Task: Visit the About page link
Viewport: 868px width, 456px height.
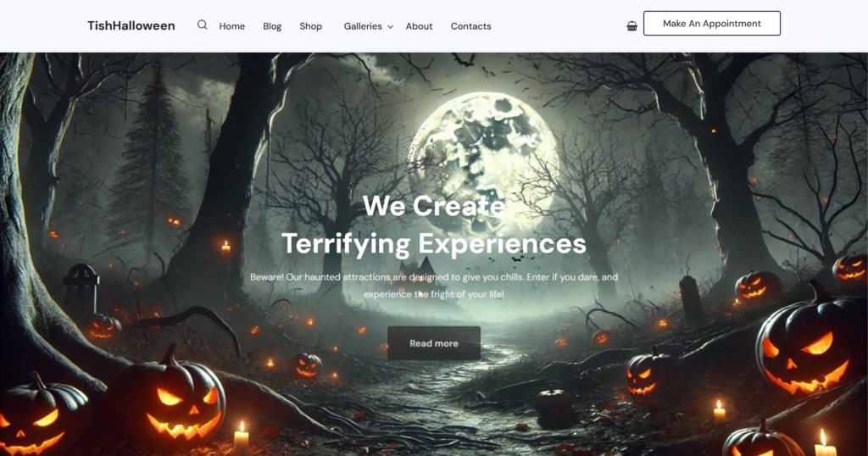Action: click(x=419, y=26)
